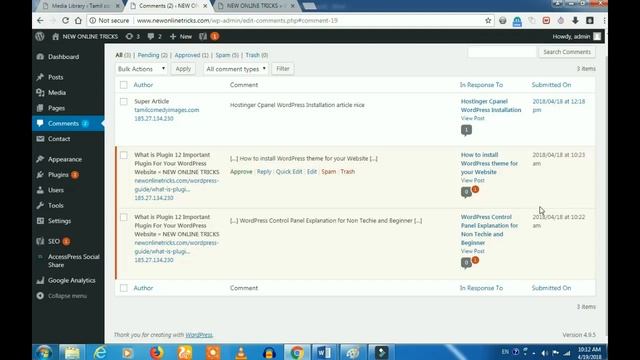
Task: Open tamilcomedyimages.com author link
Action: 167,110
